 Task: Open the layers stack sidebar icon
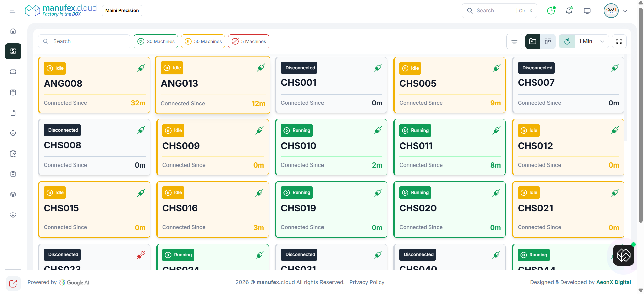coord(13,194)
